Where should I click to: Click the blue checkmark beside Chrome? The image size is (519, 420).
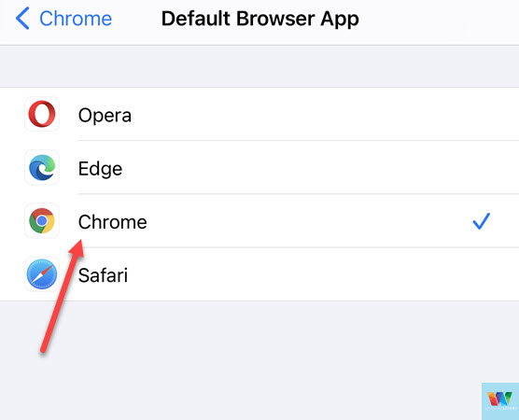tap(482, 221)
